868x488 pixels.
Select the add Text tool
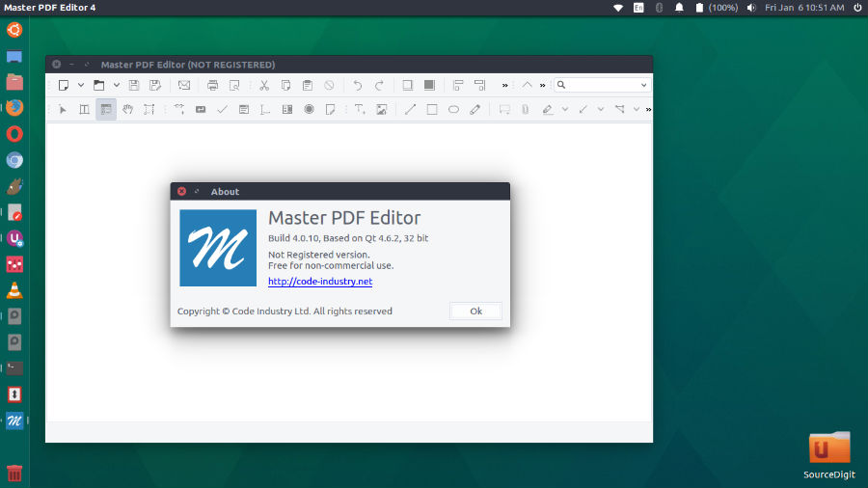click(x=360, y=110)
